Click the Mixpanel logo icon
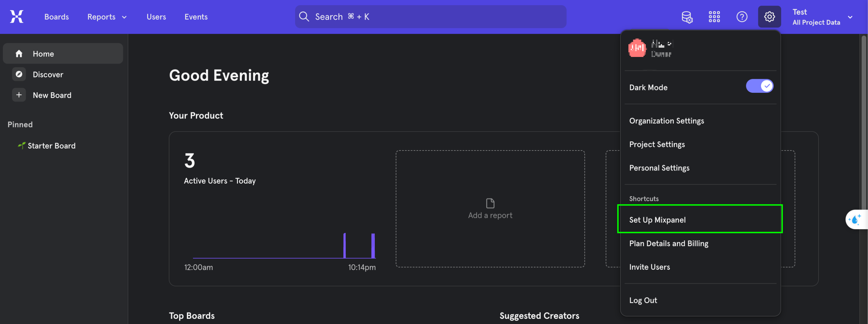Viewport: 868px width, 324px height. tap(16, 16)
